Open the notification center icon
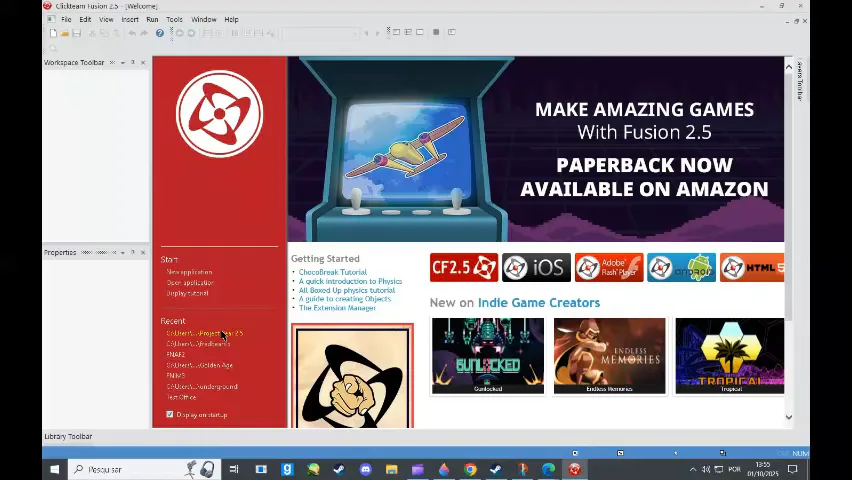852x480 pixels. click(793, 469)
